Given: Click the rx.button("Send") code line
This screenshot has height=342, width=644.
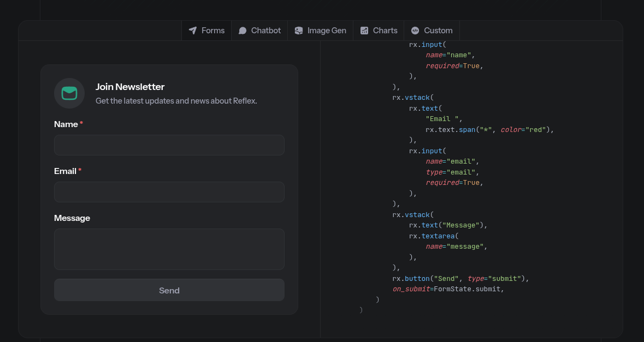Looking at the screenshot, I should pyautogui.click(x=461, y=278).
